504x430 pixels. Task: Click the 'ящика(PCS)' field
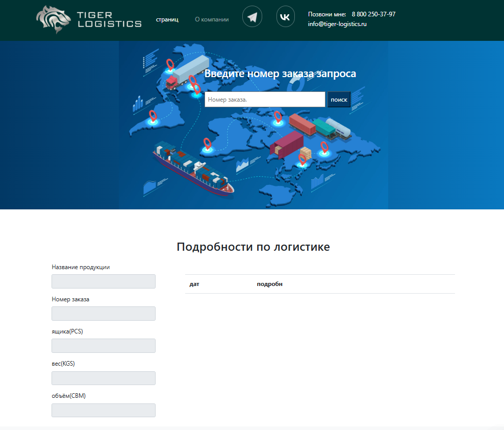104,346
